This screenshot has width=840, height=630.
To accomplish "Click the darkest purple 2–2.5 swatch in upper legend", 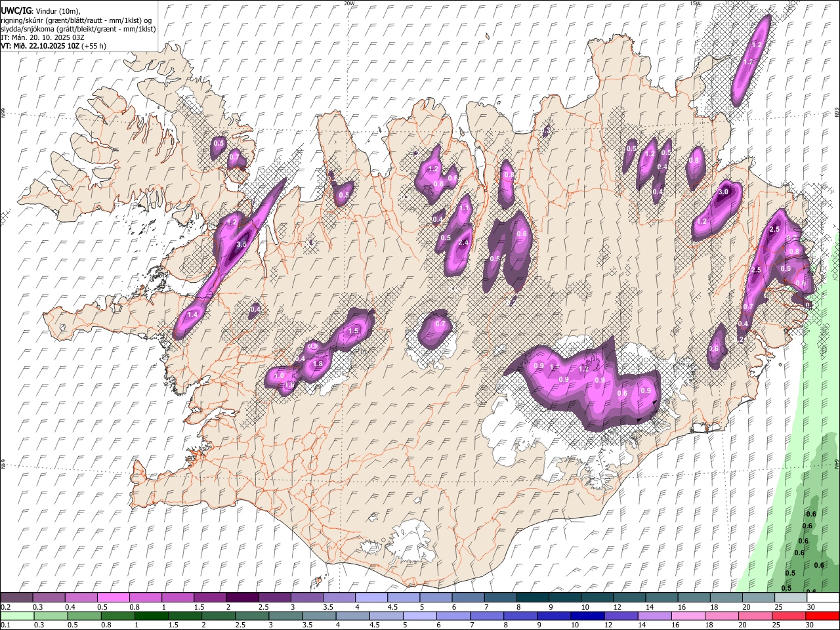I will (242, 598).
